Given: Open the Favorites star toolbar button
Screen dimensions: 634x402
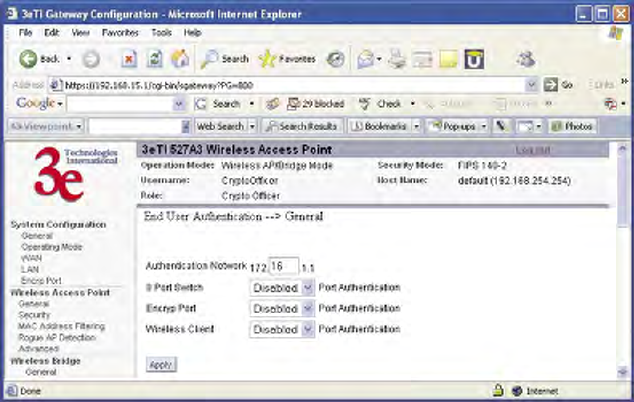Looking at the screenshot, I should (287, 59).
